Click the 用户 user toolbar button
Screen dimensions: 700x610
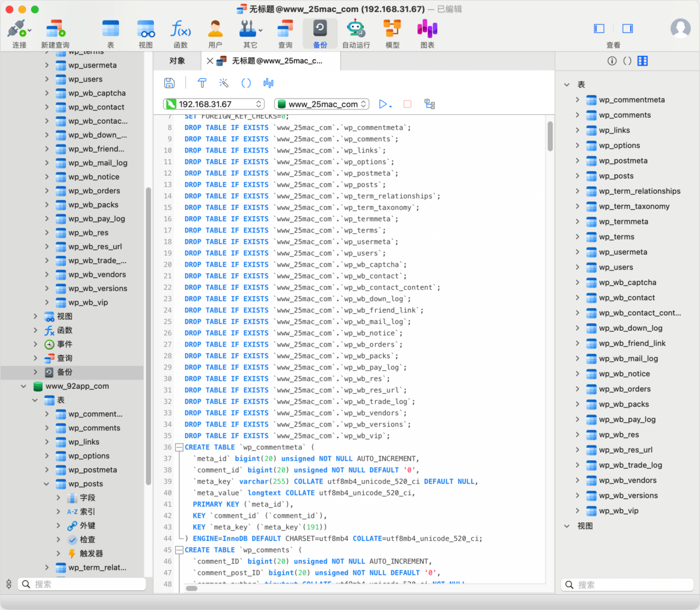[x=215, y=33]
